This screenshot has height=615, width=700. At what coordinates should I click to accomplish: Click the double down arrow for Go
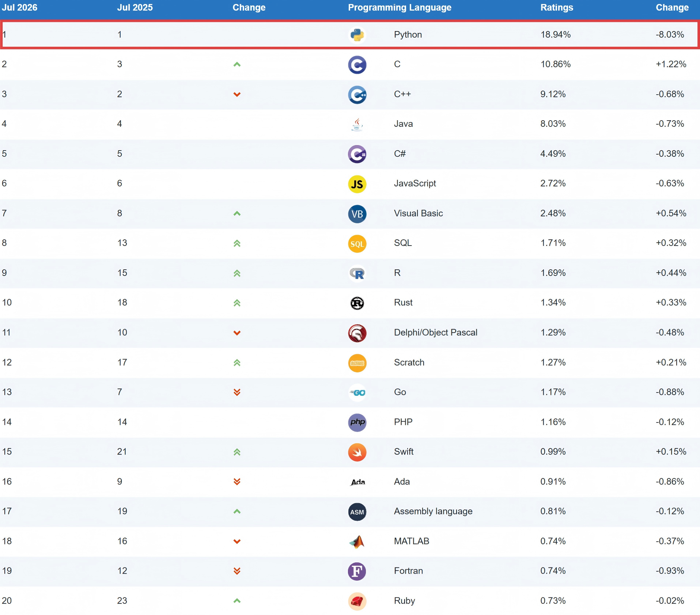[237, 392]
